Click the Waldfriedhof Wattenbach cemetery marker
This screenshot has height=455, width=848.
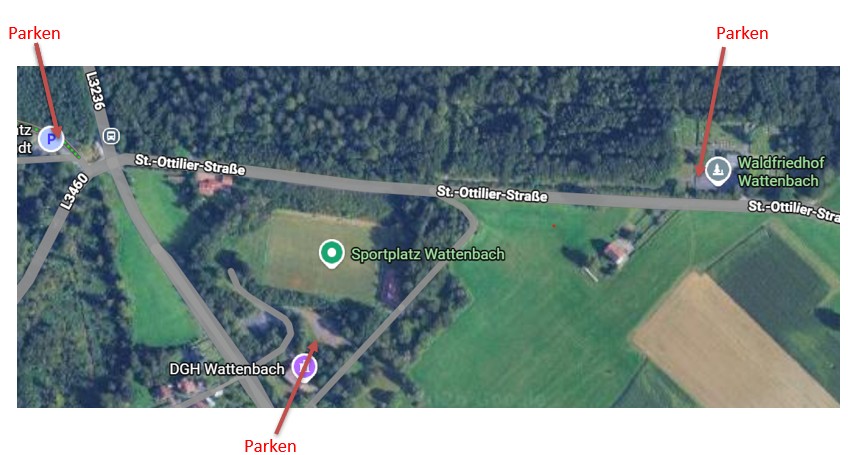click(718, 170)
